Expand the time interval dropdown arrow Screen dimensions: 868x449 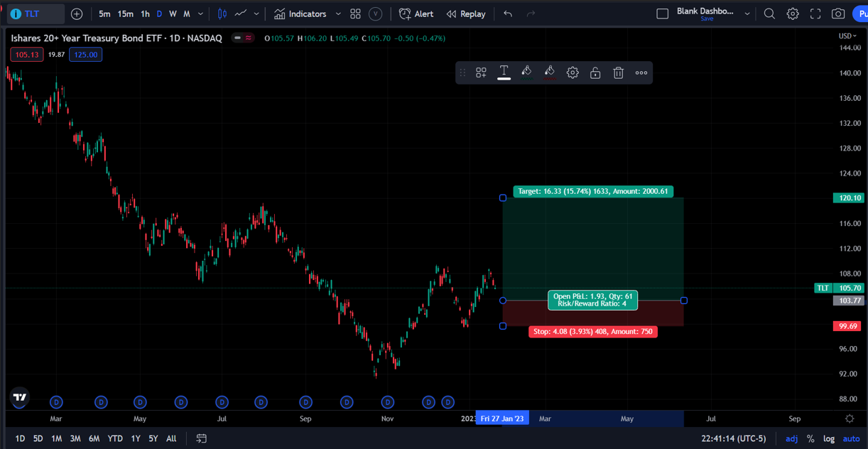pyautogui.click(x=201, y=13)
